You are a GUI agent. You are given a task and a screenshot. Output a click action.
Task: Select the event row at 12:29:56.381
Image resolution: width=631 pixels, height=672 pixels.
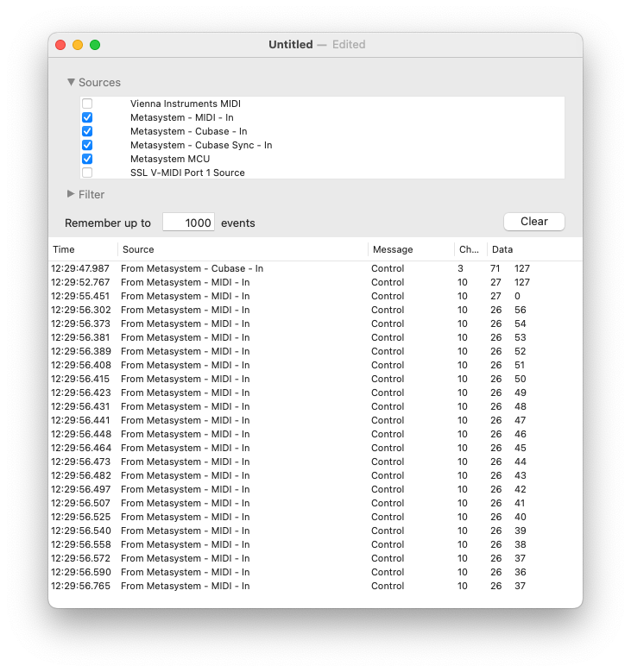(x=315, y=337)
